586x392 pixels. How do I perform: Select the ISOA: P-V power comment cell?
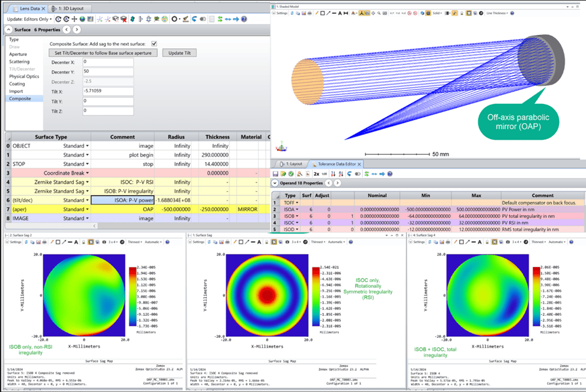pyautogui.click(x=123, y=200)
